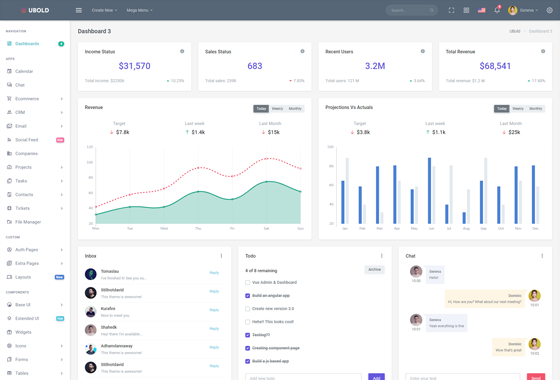
Task: Click the Send button in Chat
Action: (536, 378)
